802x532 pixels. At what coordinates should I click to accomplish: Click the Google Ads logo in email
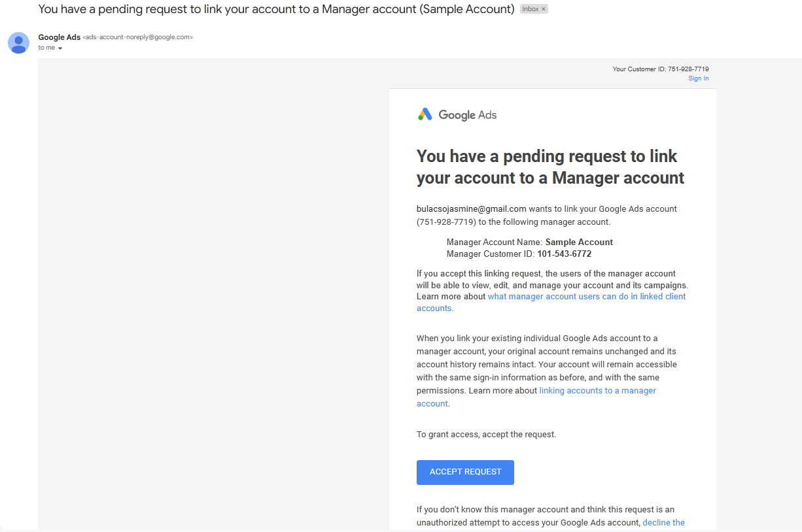[x=457, y=115]
